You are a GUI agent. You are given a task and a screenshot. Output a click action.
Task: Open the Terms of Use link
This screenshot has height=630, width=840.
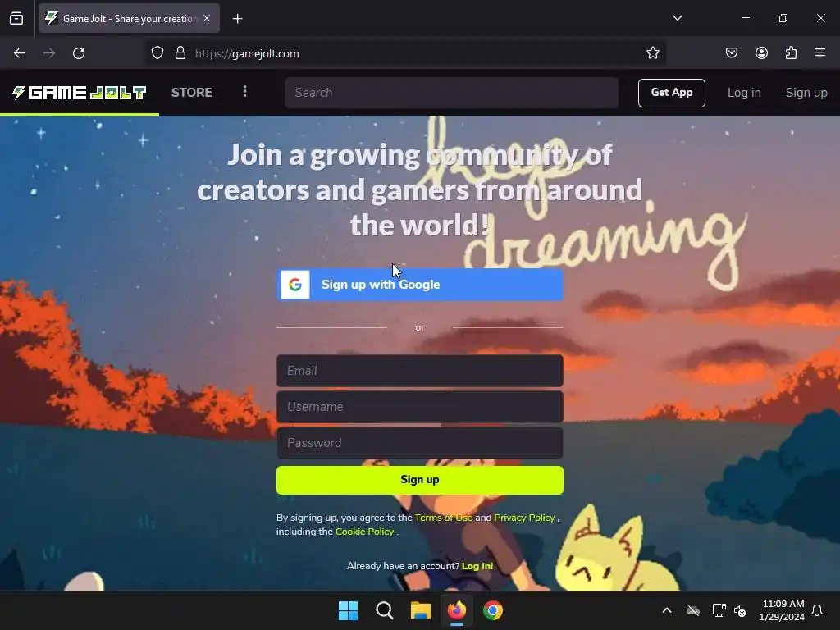click(x=444, y=518)
